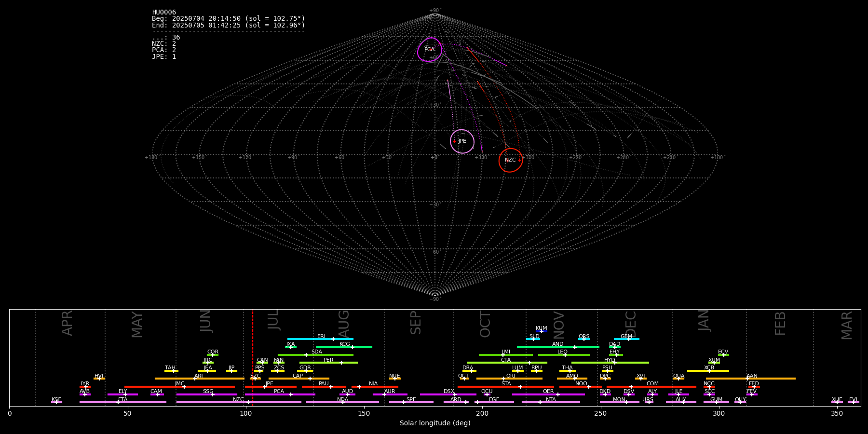
Task: Click the KSE shower label in timeline
Action: click(x=56, y=400)
